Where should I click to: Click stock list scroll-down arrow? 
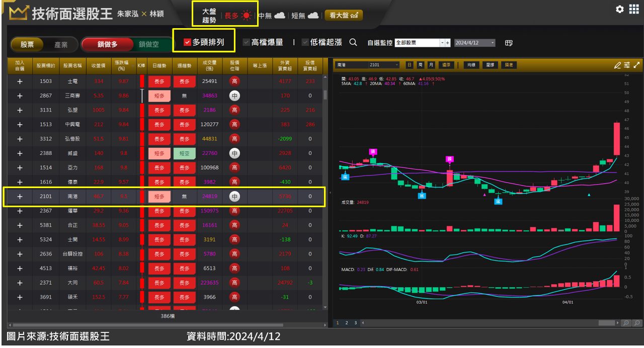(x=326, y=307)
